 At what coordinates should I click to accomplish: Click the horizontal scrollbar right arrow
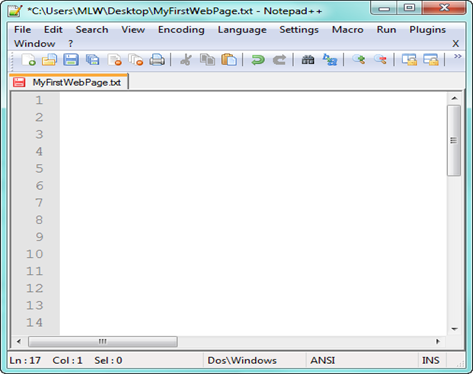(438, 341)
